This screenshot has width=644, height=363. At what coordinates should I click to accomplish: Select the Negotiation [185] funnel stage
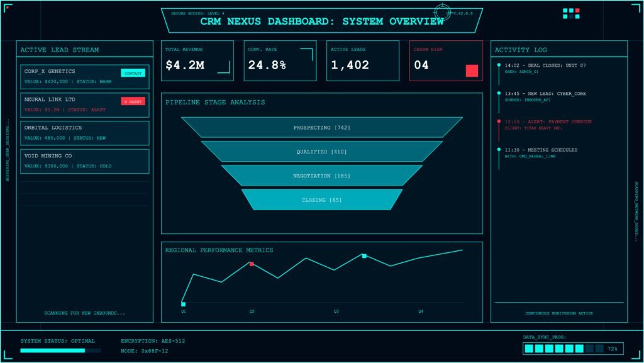pos(321,176)
